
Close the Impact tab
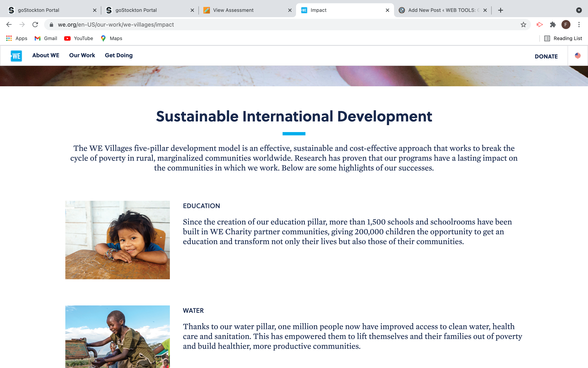pos(388,10)
